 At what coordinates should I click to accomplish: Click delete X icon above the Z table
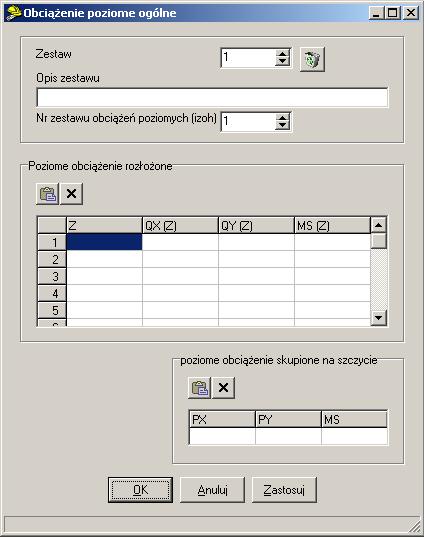pyautogui.click(x=71, y=194)
